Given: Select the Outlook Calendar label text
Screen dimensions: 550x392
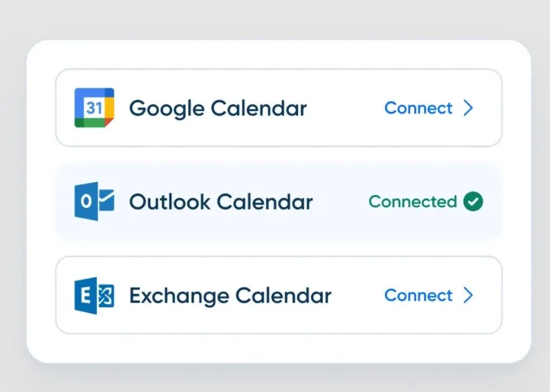Looking at the screenshot, I should pos(221,202).
